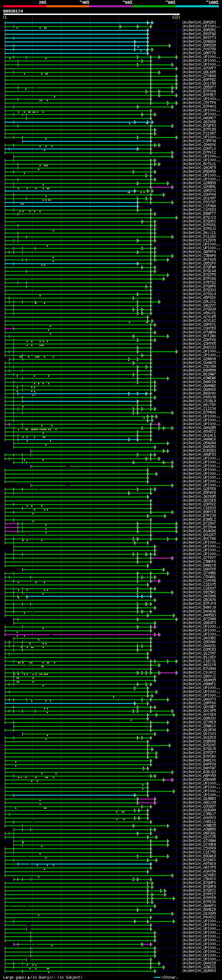Select hit UniRef100_Q2W222

point(199,967)
